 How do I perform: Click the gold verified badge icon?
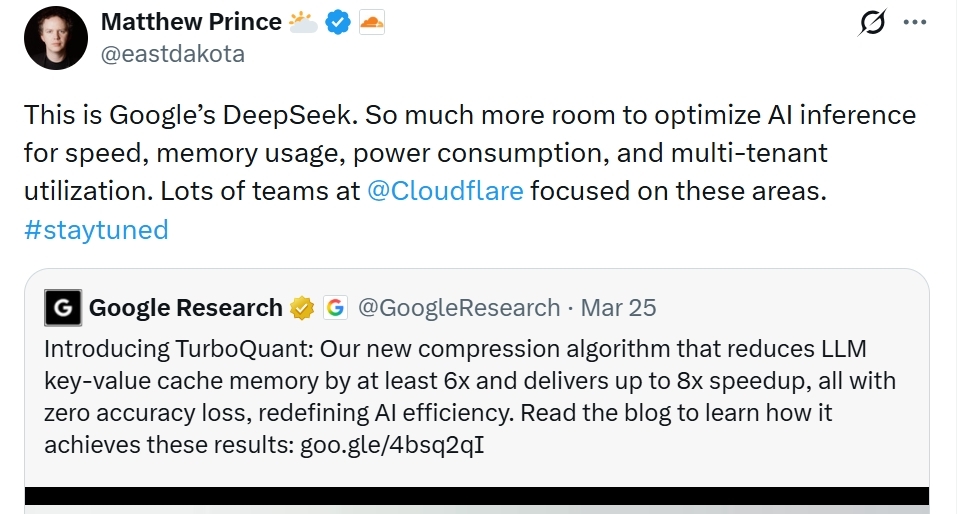click(301, 308)
